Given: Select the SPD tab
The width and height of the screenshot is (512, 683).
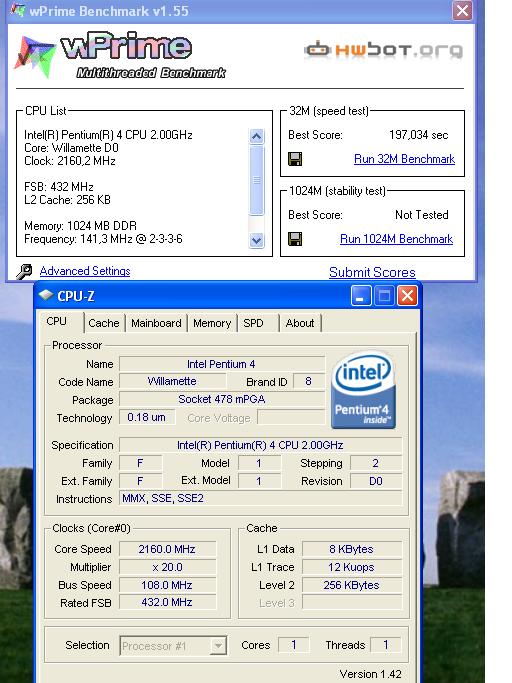Looking at the screenshot, I should 253,323.
